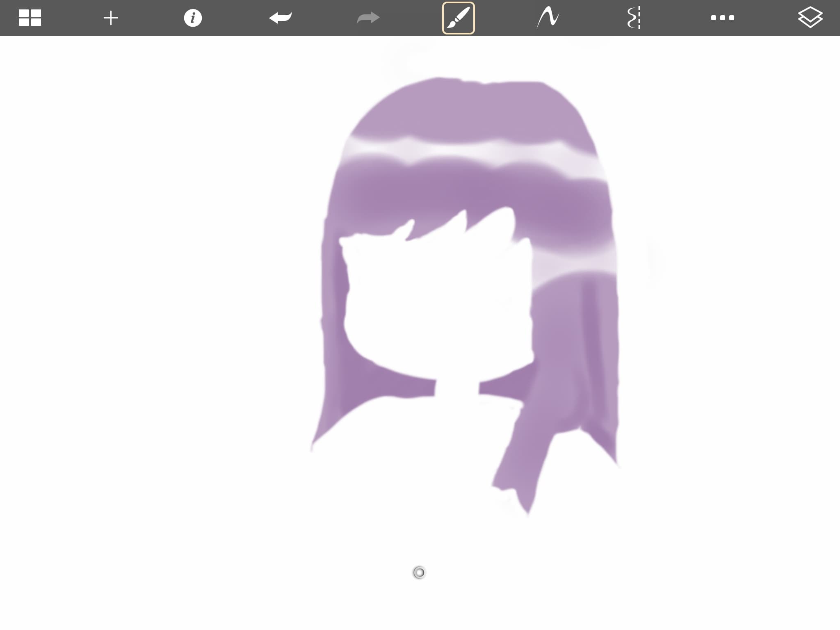Viewport: 840px width, 630px height.
Task: Choose the curved stroke style tool
Action: pos(548,18)
